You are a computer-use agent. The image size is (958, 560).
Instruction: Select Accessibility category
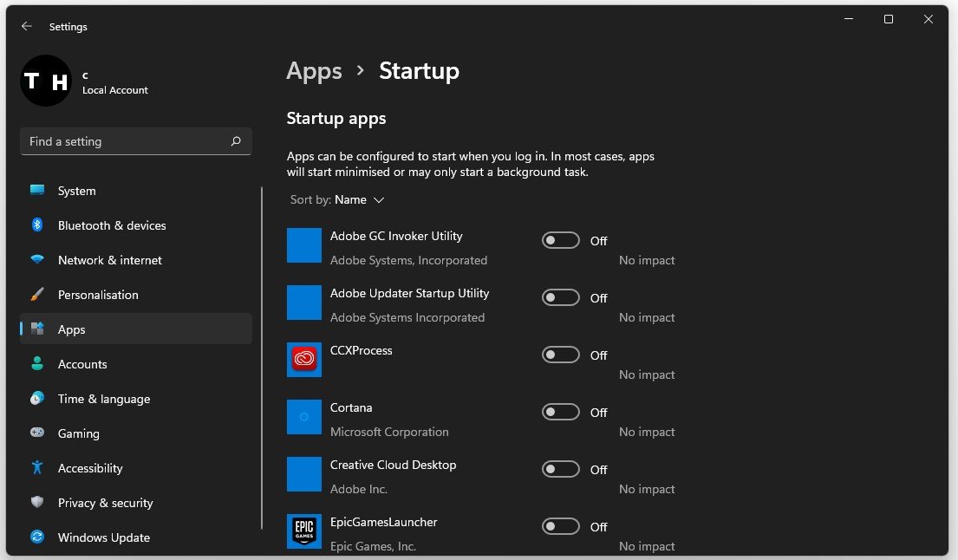click(x=136, y=468)
